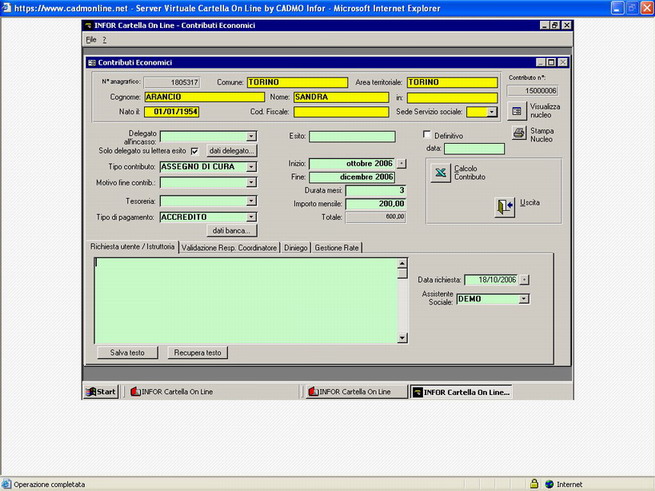Click the Stampa Nucleo printer icon

click(x=519, y=133)
